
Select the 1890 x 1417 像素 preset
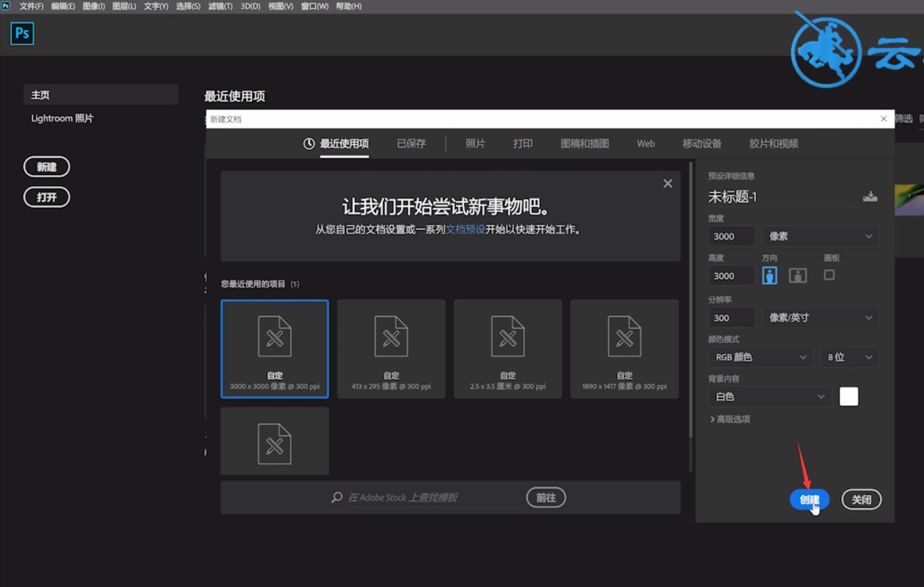[x=624, y=349]
